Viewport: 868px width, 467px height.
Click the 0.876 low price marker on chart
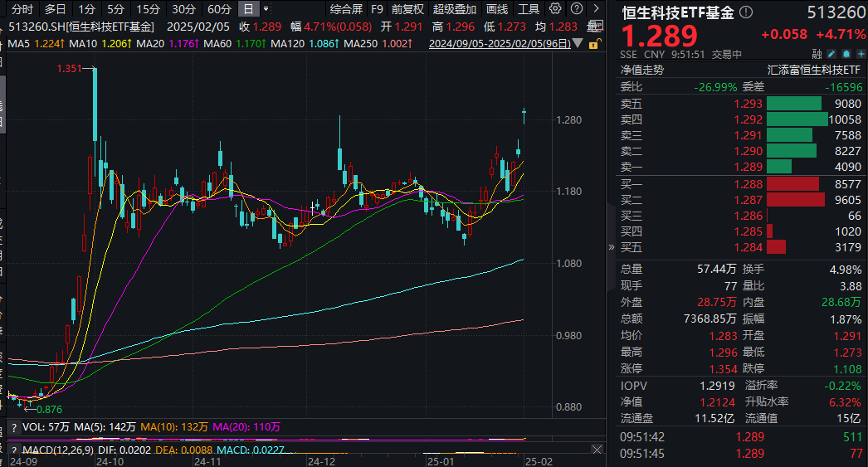[49, 410]
